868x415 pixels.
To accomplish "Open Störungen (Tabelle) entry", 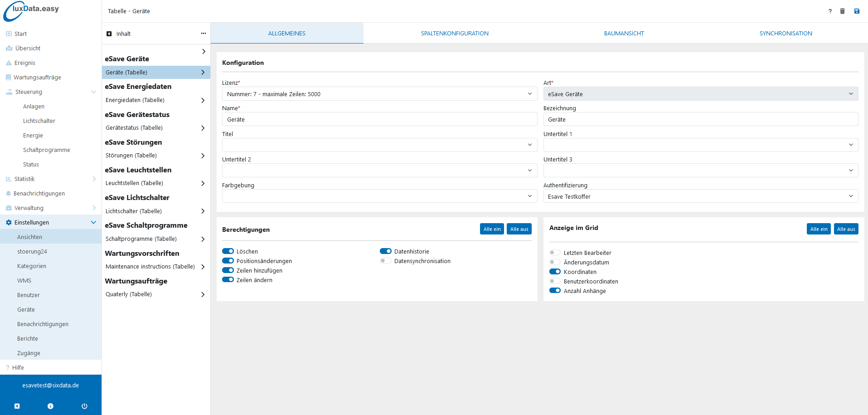I will point(156,156).
